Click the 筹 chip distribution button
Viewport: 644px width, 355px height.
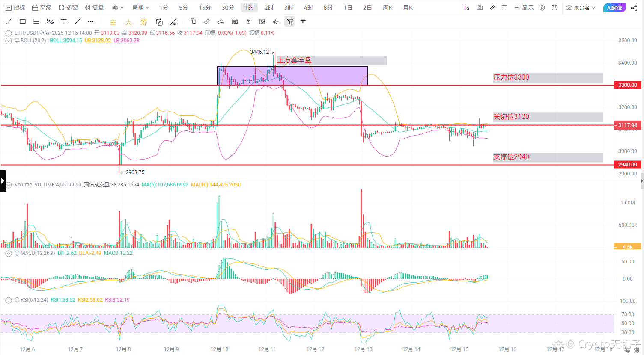pos(144,22)
